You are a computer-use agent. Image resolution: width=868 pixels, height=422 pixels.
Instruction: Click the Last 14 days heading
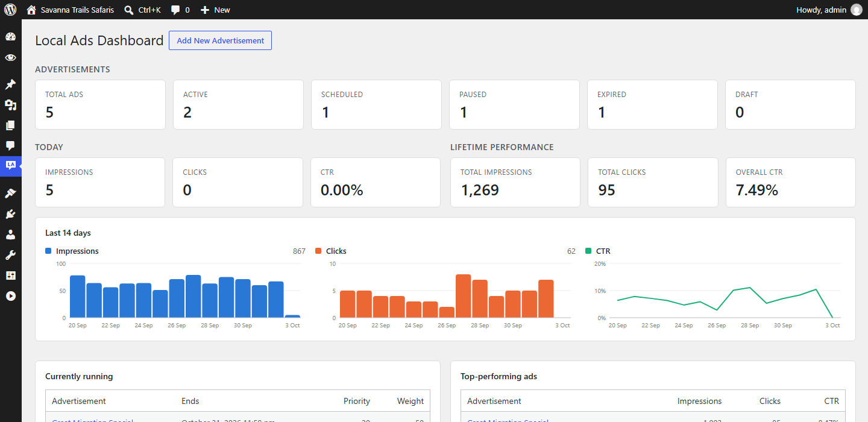click(68, 233)
